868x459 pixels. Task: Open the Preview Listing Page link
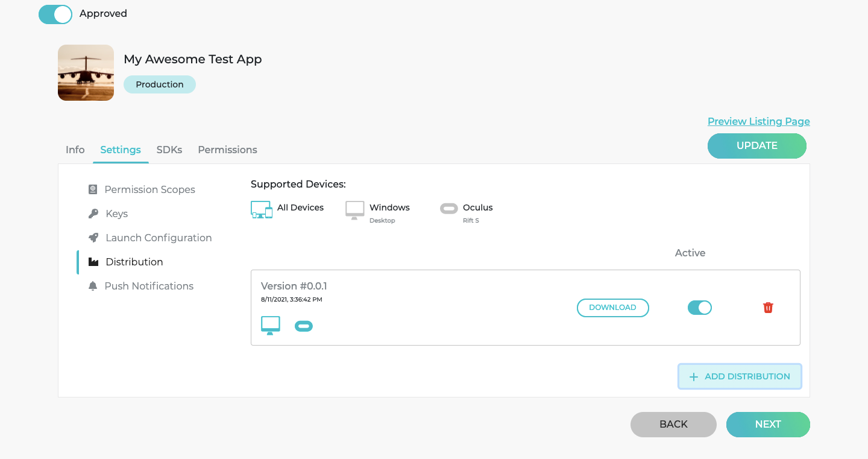(x=758, y=121)
